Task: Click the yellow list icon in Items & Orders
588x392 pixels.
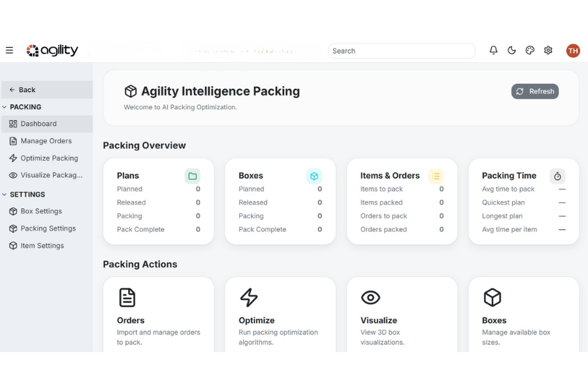Action: pyautogui.click(x=436, y=176)
